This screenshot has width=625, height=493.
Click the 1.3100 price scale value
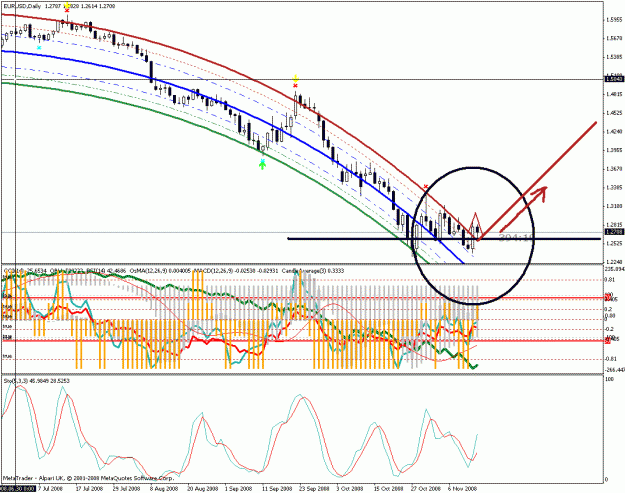614,206
